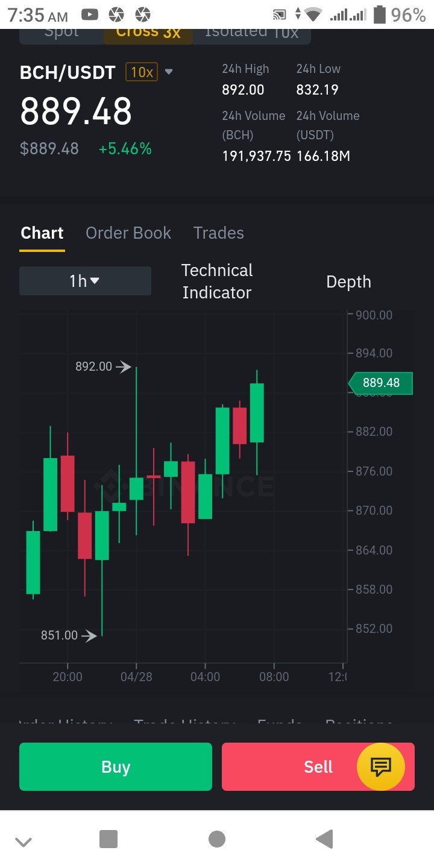Tap the cast icon in status bar
Image resolution: width=434 pixels, height=868 pixels.
[280, 15]
